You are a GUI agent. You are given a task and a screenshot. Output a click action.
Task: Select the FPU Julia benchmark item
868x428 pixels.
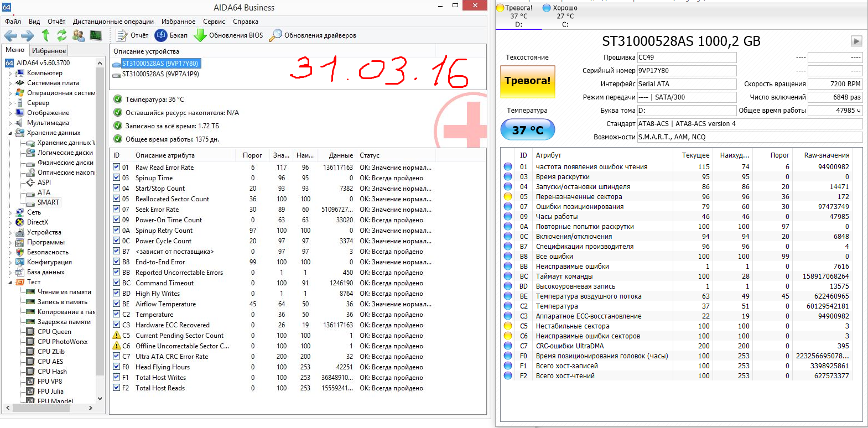(50, 392)
